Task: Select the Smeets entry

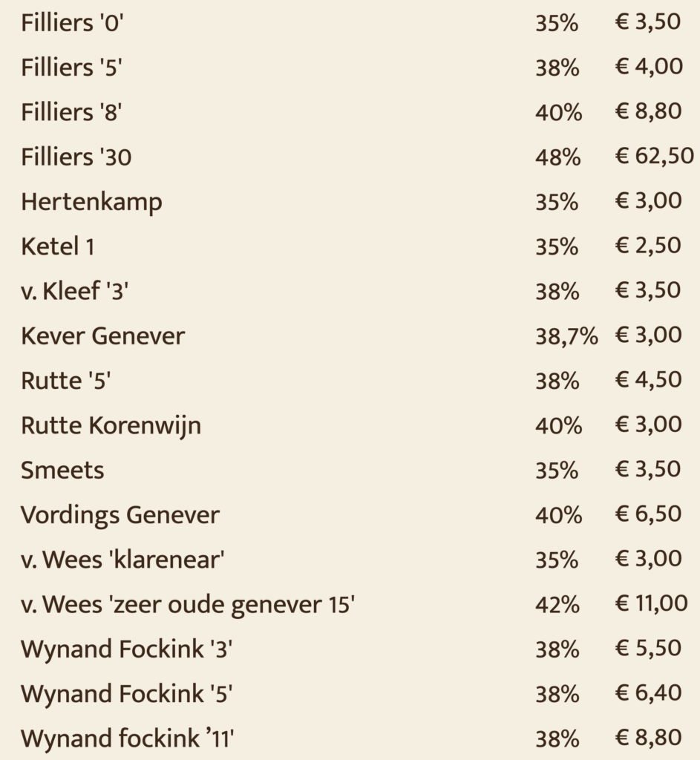Action: point(62,470)
